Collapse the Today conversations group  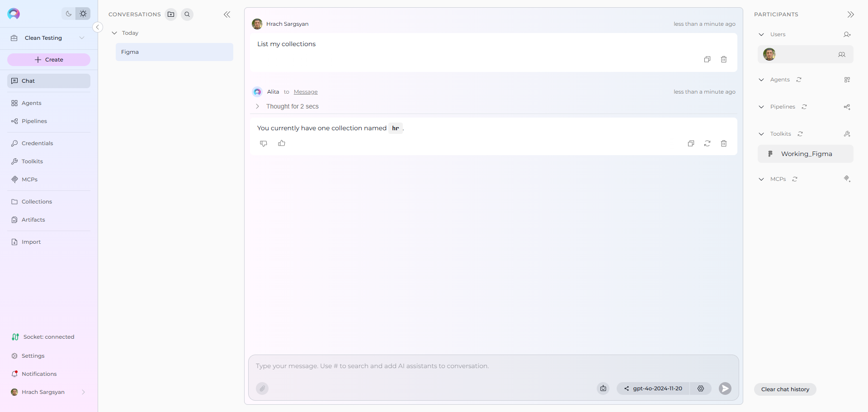[x=114, y=33]
